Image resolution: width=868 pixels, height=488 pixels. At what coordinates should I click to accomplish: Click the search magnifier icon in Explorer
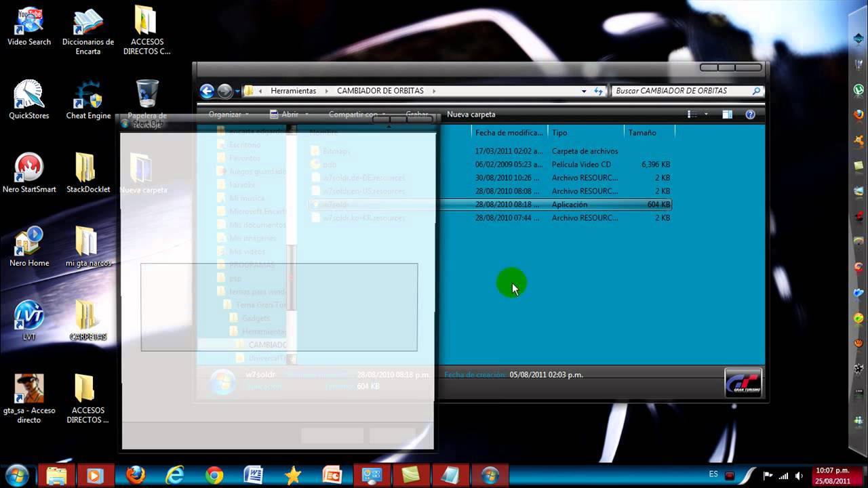pos(756,91)
